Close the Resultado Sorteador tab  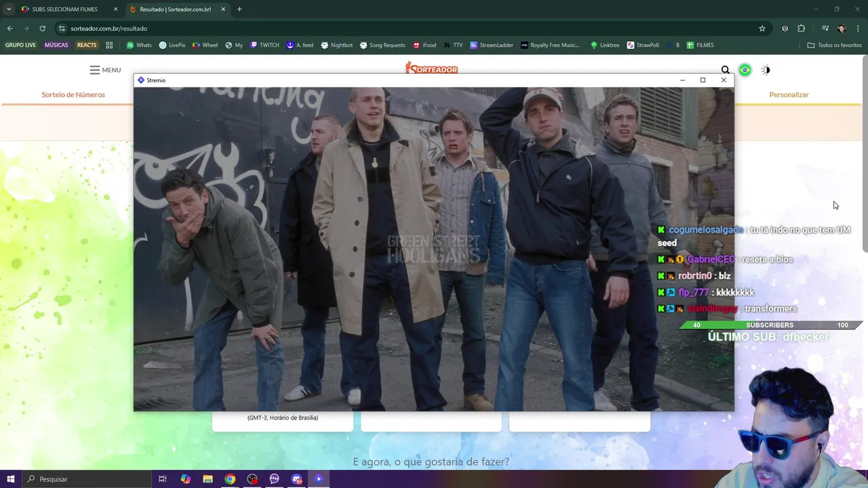point(223,9)
